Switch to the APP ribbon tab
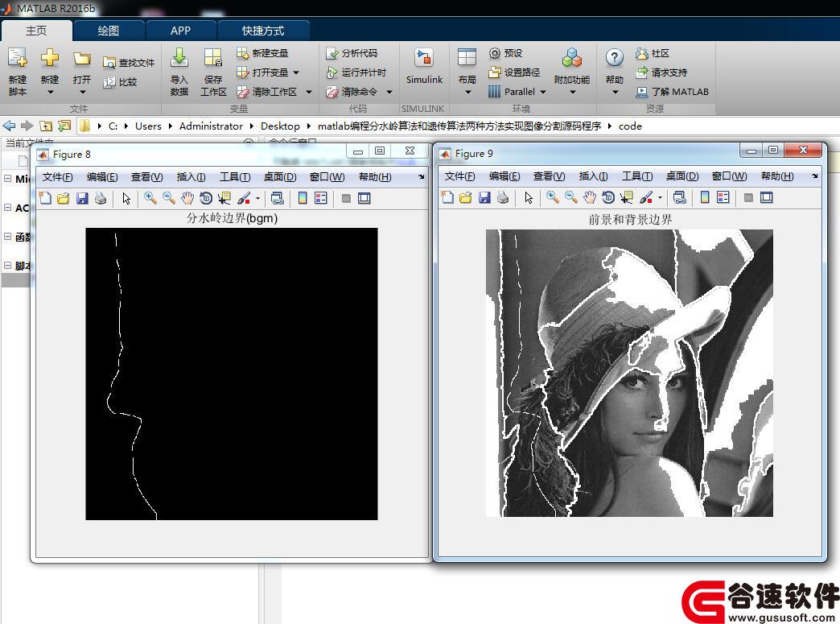This screenshot has height=624, width=840. (180, 31)
